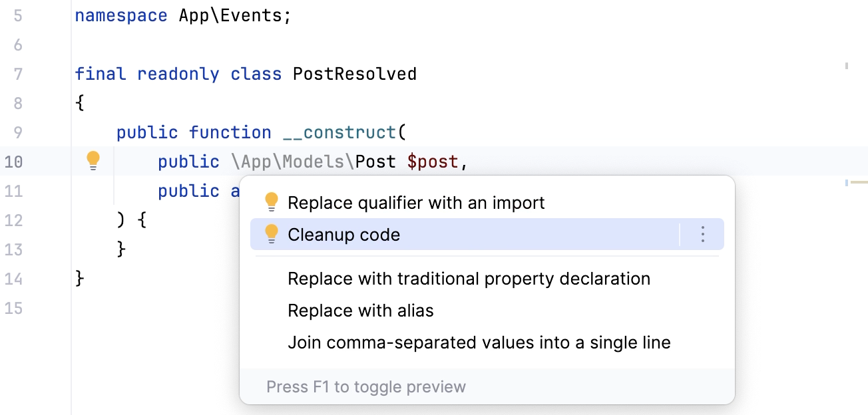
Task: Place cursor on the PostResolved class name
Action: [355, 74]
